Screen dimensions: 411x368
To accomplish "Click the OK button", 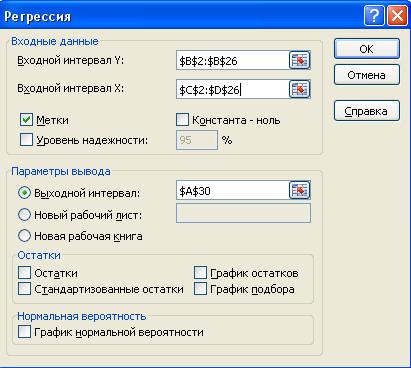I will [367, 49].
